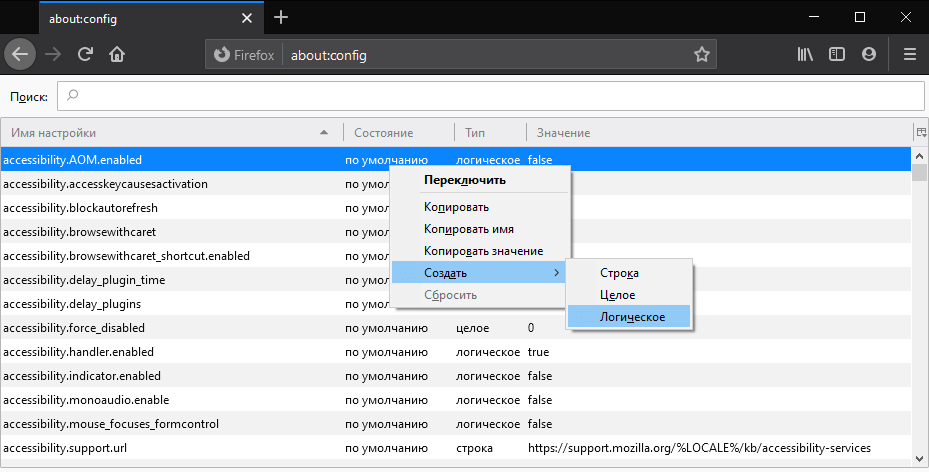The width and height of the screenshot is (929, 472).
Task: Click целое type in force_disabled row
Action: coord(472,328)
